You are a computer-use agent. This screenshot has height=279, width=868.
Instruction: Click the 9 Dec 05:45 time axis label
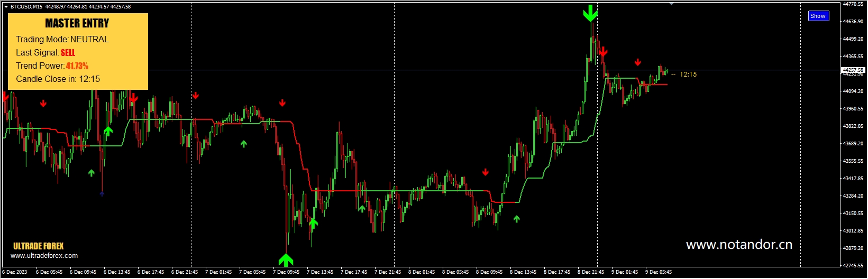pyautogui.click(x=659, y=272)
